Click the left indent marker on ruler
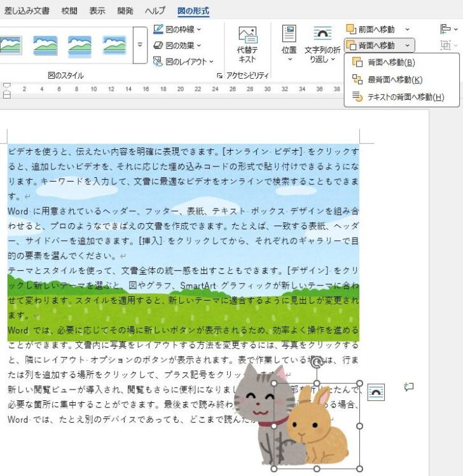This screenshot has height=476, width=463. coord(7,95)
